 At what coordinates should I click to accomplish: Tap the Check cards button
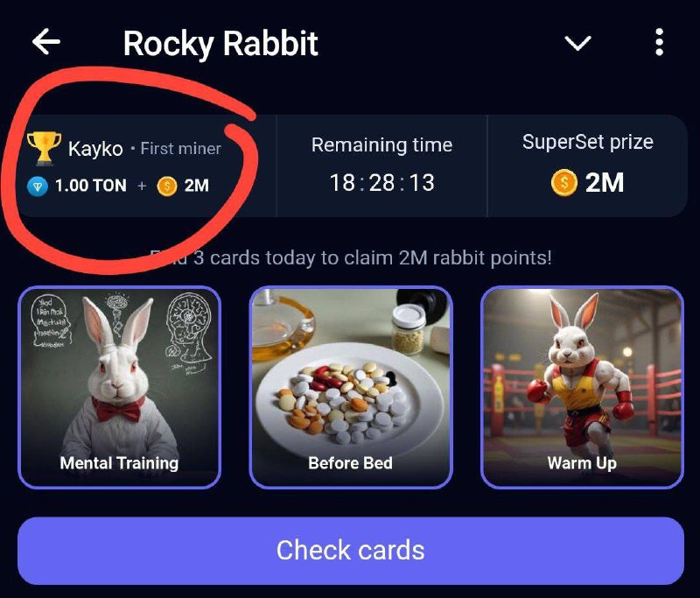click(x=351, y=550)
